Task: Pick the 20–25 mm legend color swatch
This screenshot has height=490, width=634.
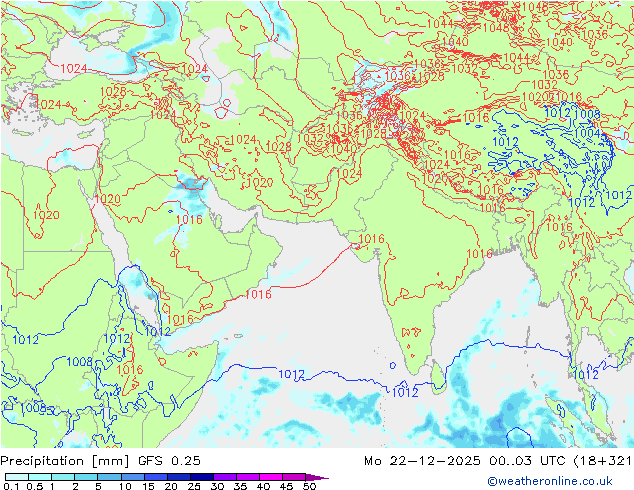Action: point(178,477)
